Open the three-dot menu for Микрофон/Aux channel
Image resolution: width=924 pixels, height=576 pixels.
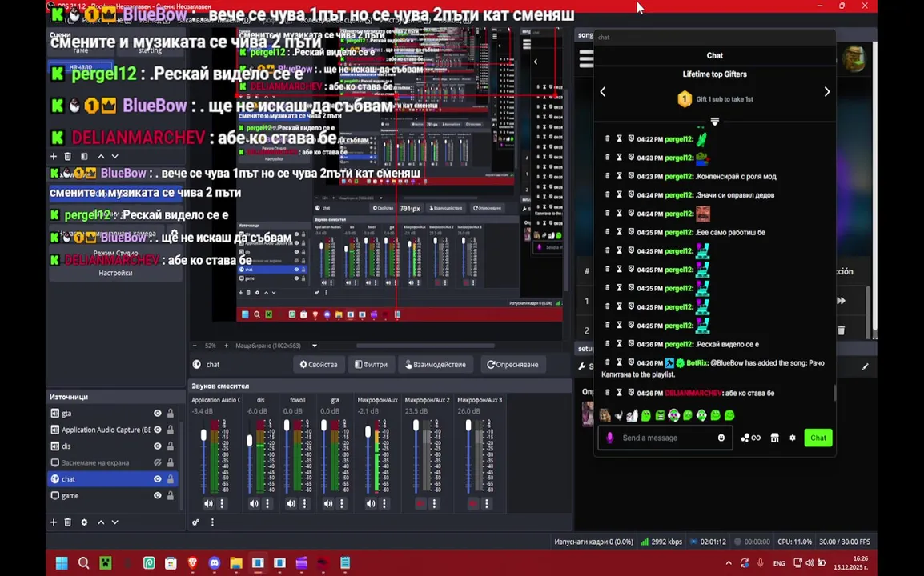tap(384, 503)
